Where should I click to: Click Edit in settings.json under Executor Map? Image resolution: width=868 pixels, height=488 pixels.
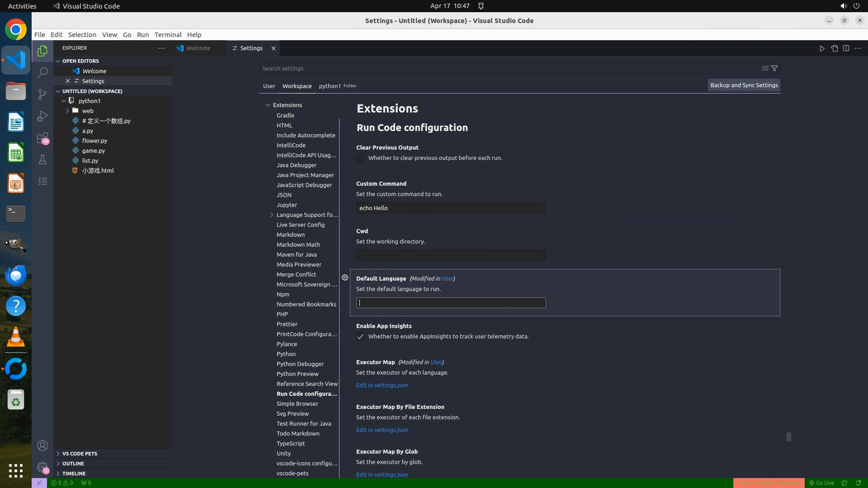point(382,385)
